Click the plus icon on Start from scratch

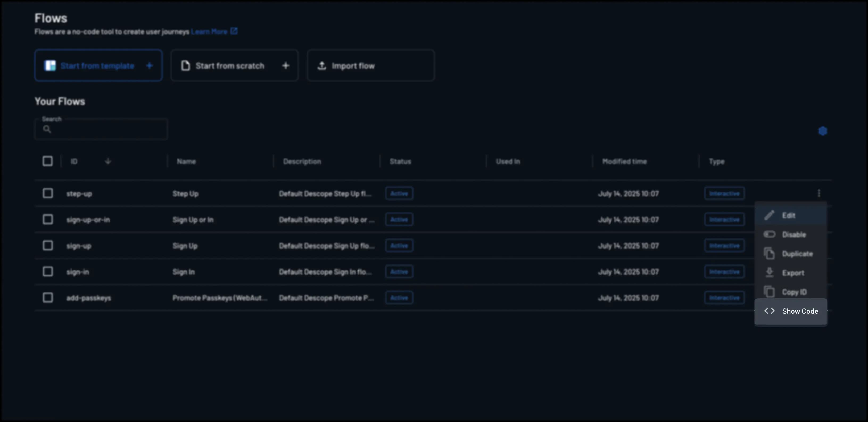coord(286,66)
